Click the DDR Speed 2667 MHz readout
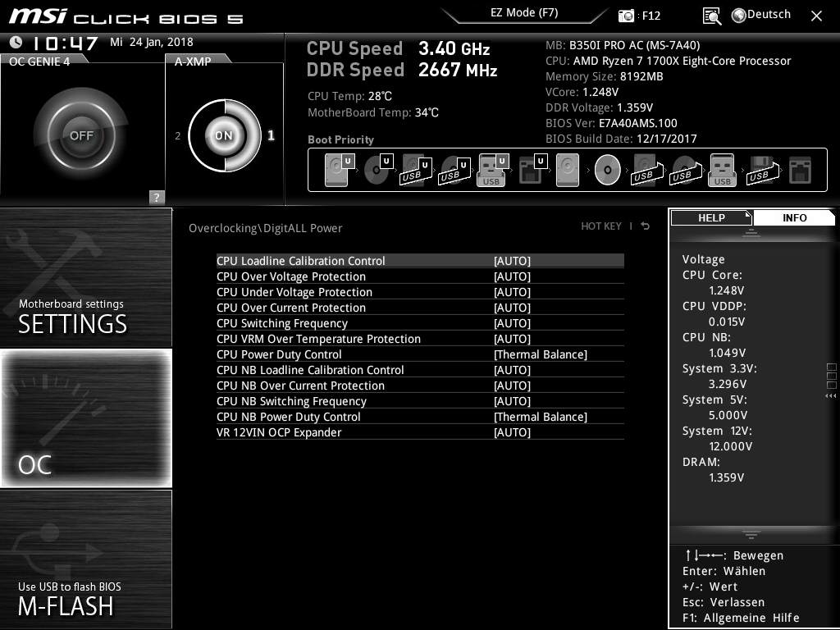Screen dimensions: 840x630 402,70
